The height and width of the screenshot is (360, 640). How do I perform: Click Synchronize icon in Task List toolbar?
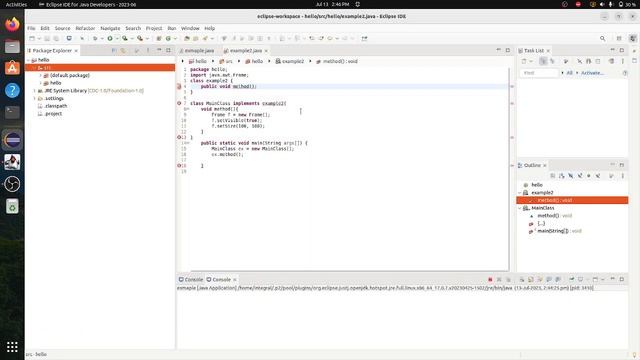611,61
